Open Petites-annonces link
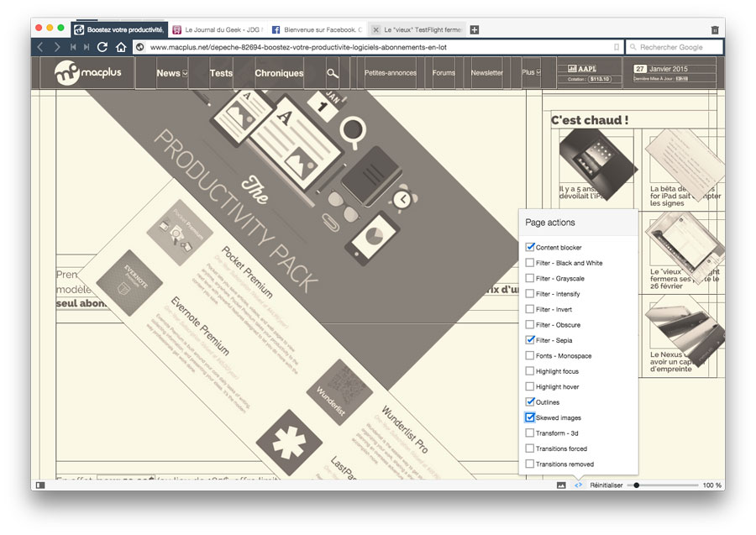756x535 pixels. 390,73
